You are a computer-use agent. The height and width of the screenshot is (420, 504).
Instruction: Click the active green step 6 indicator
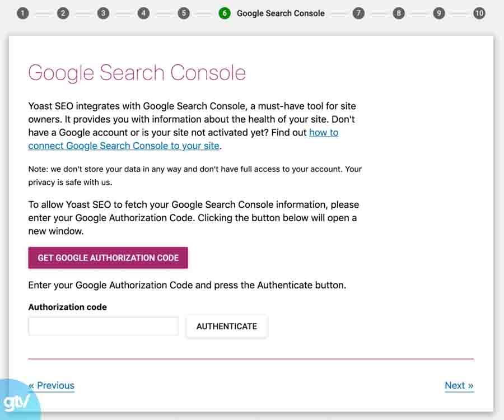pos(224,12)
